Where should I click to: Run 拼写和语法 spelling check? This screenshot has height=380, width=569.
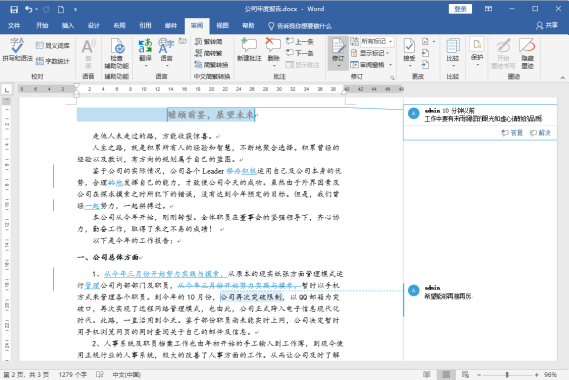coord(17,49)
